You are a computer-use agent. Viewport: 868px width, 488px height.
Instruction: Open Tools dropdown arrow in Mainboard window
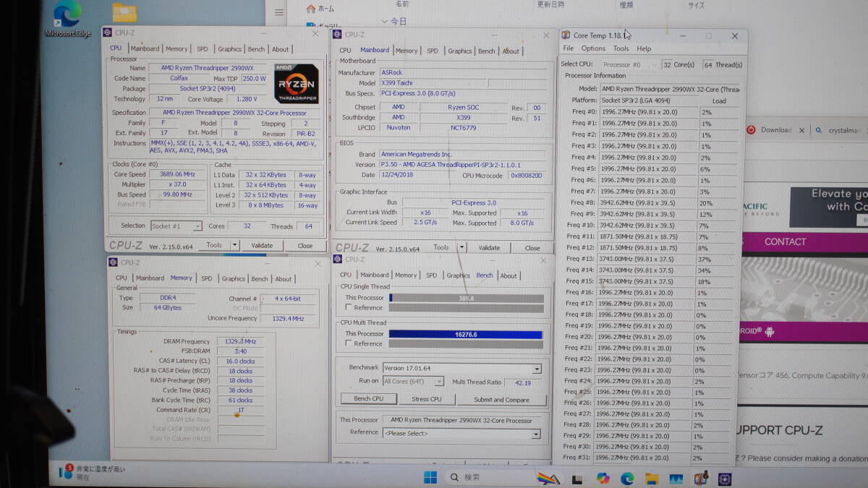click(x=461, y=248)
